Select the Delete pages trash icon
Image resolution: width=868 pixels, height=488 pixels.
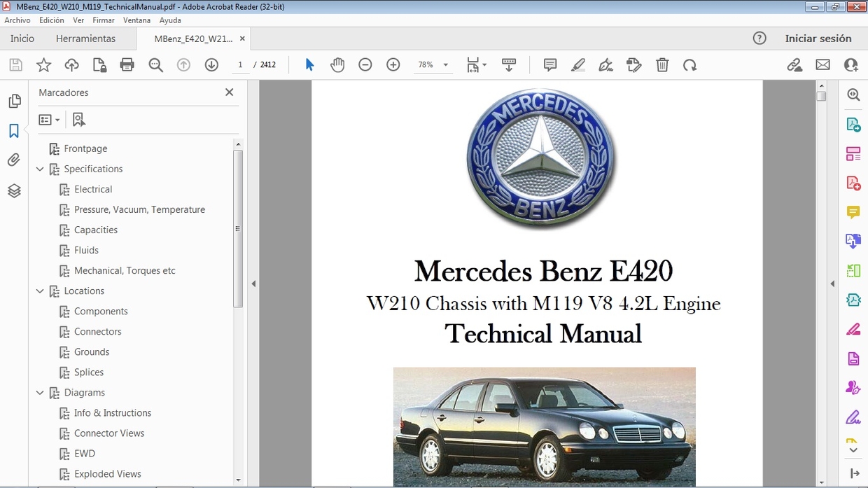[662, 64]
